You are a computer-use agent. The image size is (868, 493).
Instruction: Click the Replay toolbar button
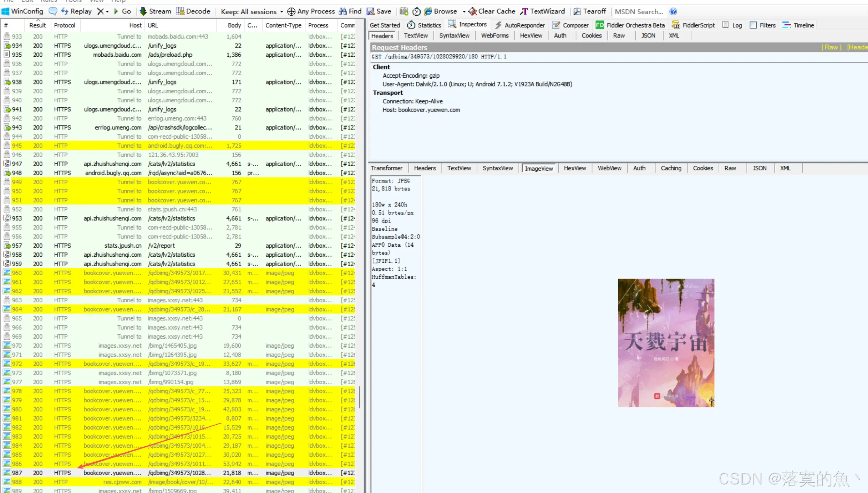76,11
